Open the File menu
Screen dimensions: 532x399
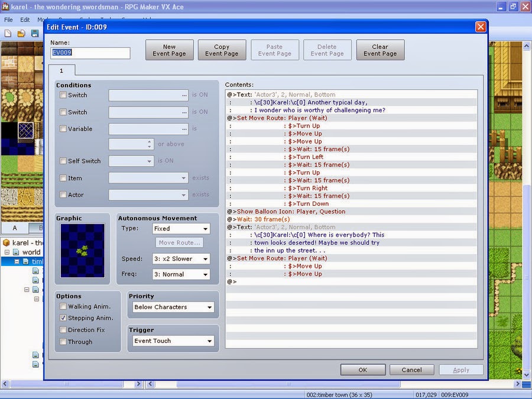[x=9, y=20]
